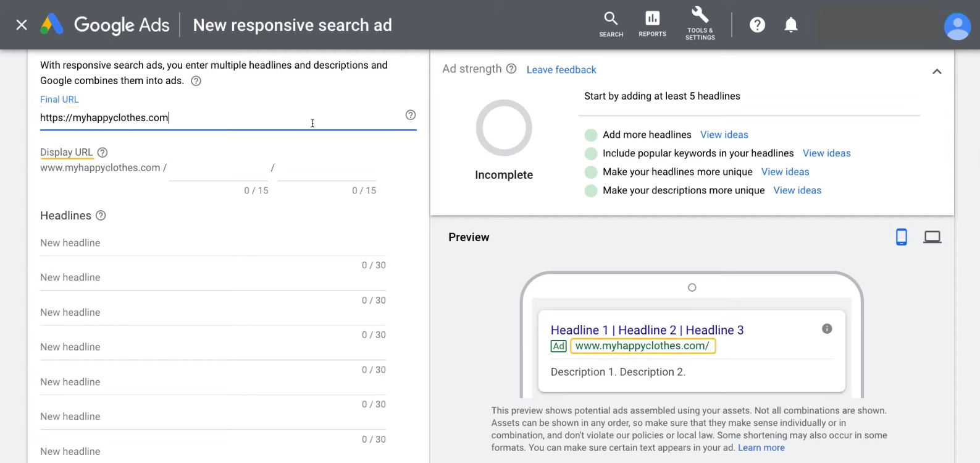
Task: Close the new responsive search ad editor
Action: (22, 25)
